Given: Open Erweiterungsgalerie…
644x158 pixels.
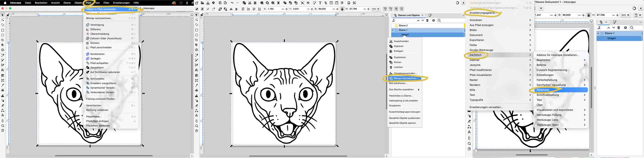Looking at the screenshot, I should click(483, 13).
